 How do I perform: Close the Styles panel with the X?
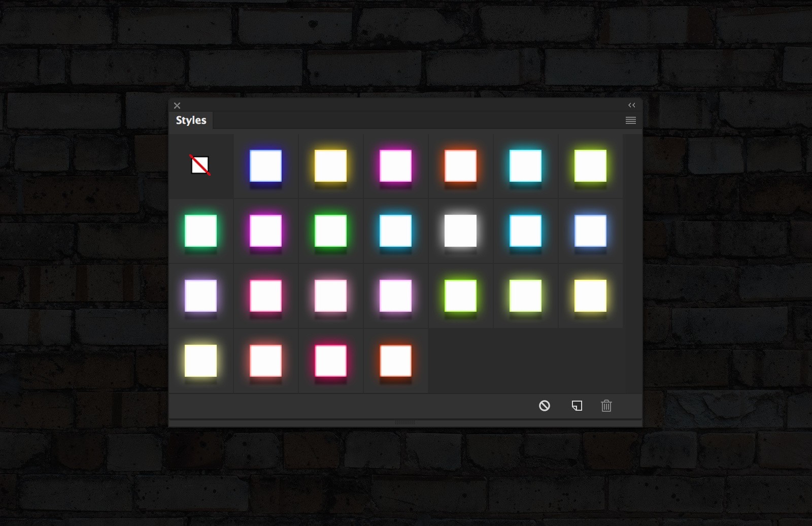pyautogui.click(x=177, y=106)
